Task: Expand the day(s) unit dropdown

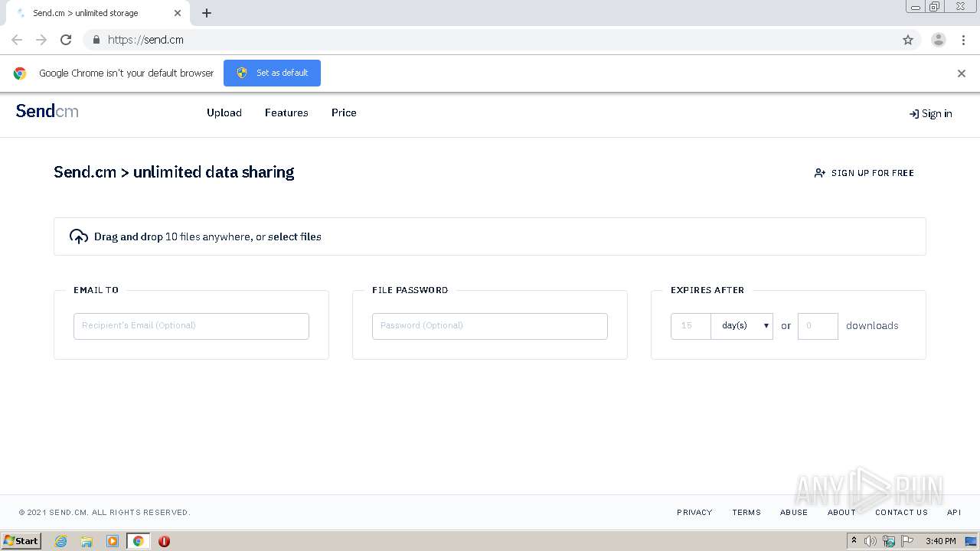Action: pos(742,326)
